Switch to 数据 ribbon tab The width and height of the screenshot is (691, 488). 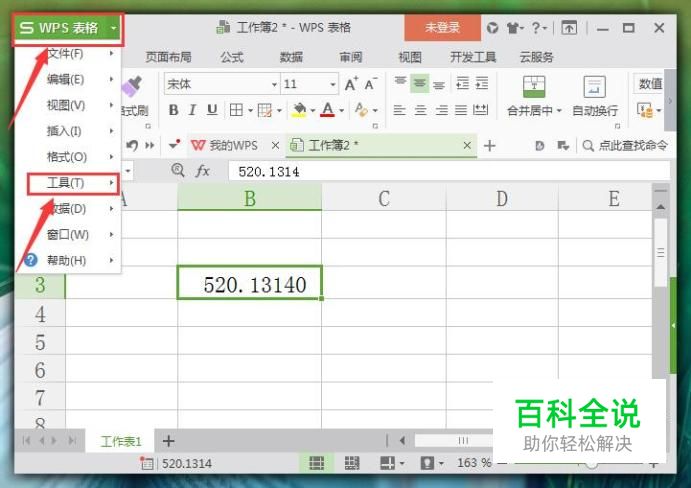[x=291, y=57]
